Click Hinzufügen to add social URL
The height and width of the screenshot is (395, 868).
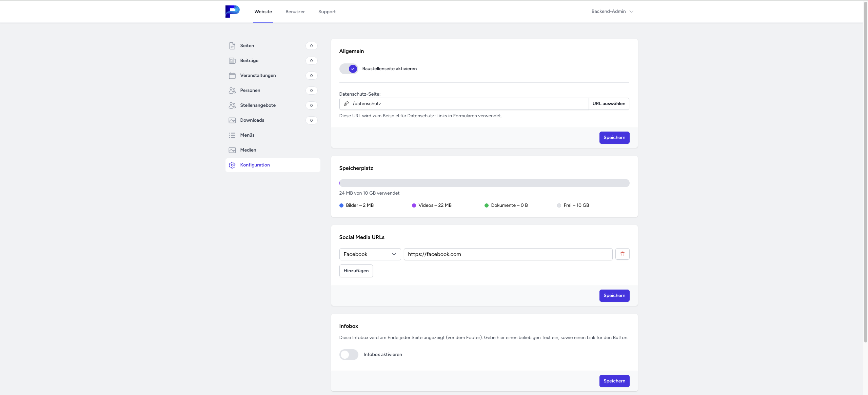pos(356,271)
